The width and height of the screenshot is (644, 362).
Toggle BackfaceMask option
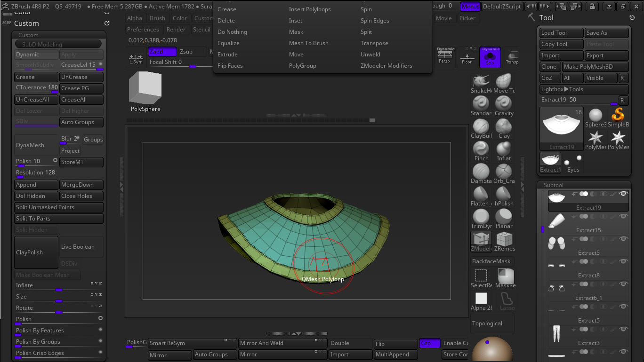(491, 261)
